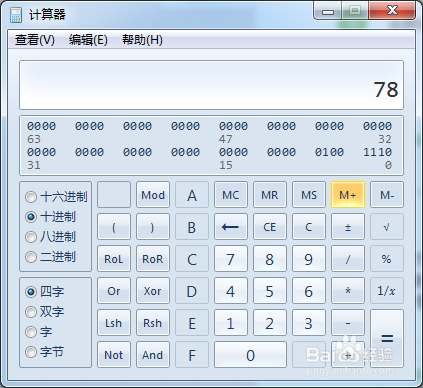Click the digit 2 key
This screenshot has width=423, height=388.
click(x=270, y=323)
